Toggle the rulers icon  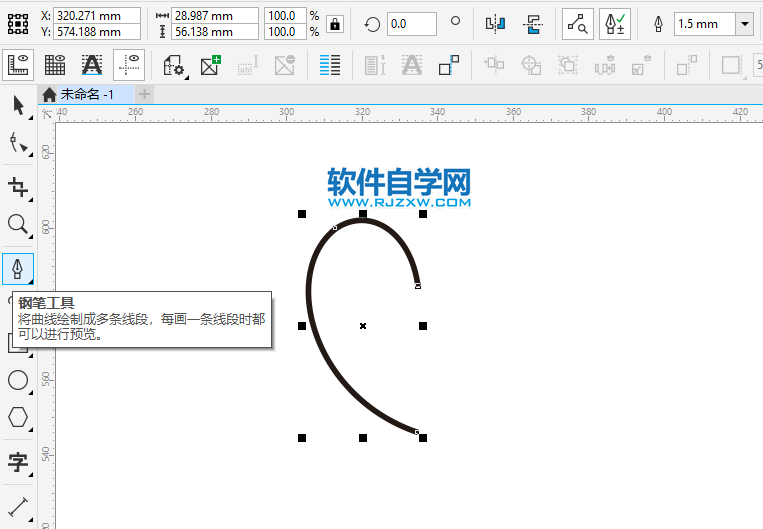18,65
